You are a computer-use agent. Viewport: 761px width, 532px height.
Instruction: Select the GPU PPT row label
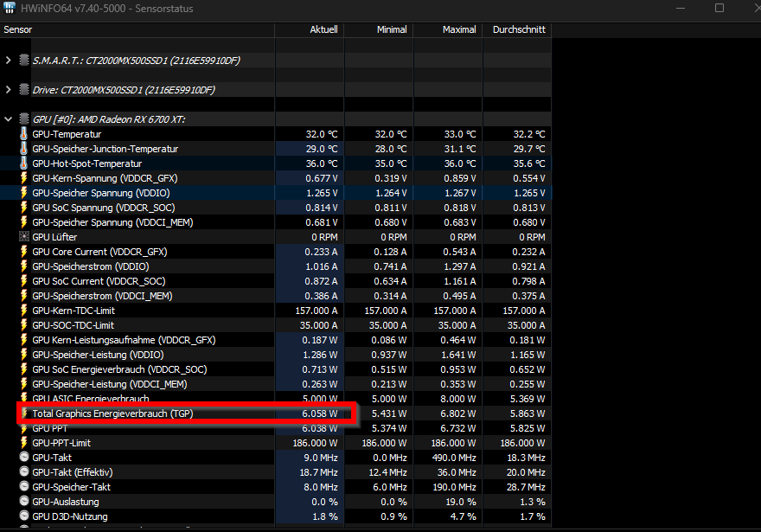click(x=49, y=428)
